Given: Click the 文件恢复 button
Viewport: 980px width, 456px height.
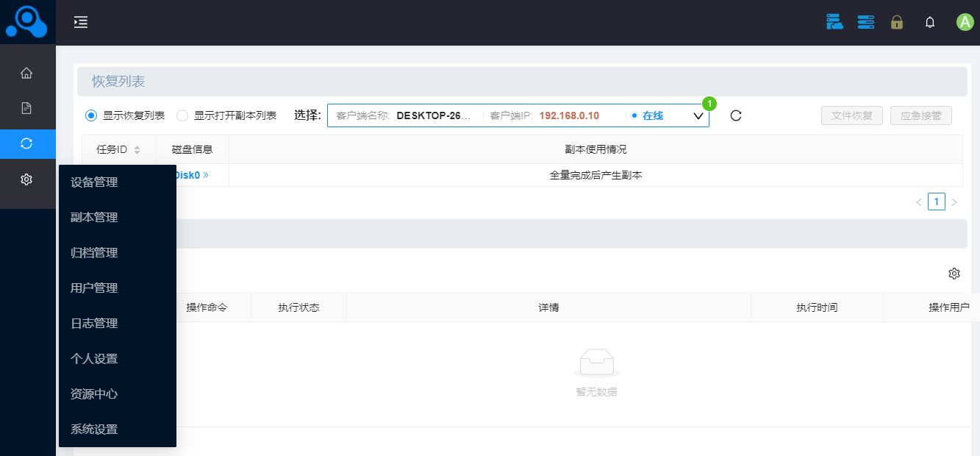Looking at the screenshot, I should 851,115.
